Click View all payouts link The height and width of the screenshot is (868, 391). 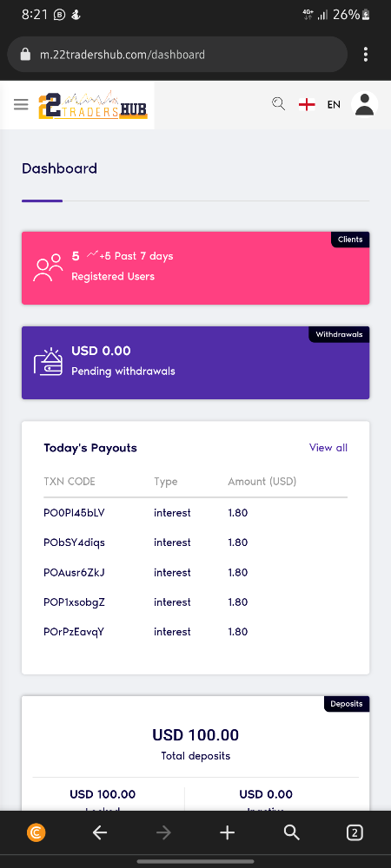click(328, 447)
